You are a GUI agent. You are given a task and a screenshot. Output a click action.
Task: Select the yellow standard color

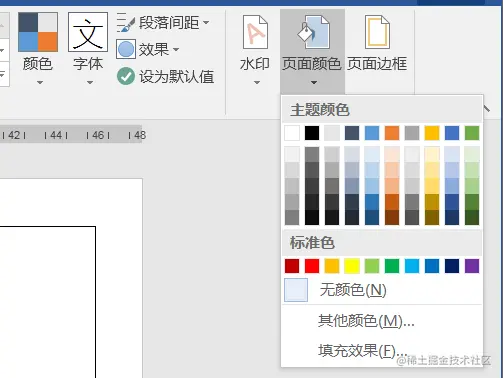click(352, 266)
